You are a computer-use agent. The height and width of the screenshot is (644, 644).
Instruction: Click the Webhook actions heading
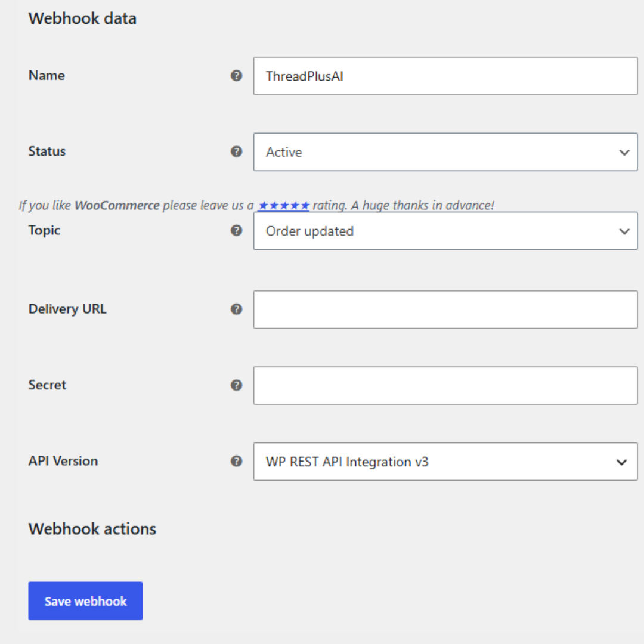[x=92, y=529]
